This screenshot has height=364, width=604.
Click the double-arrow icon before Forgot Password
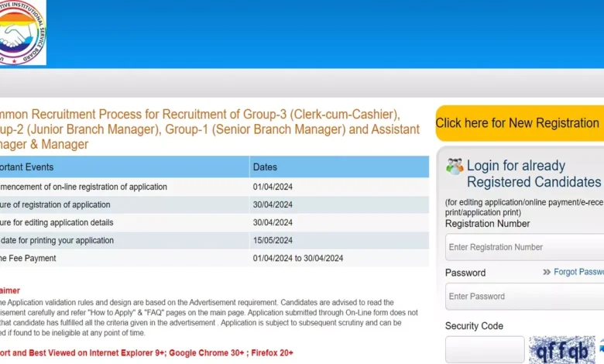(547, 272)
